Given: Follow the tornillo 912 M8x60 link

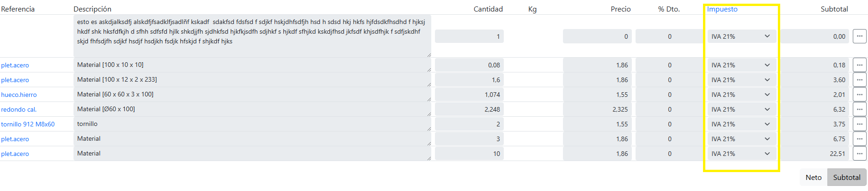Looking at the screenshot, I should tap(28, 125).
